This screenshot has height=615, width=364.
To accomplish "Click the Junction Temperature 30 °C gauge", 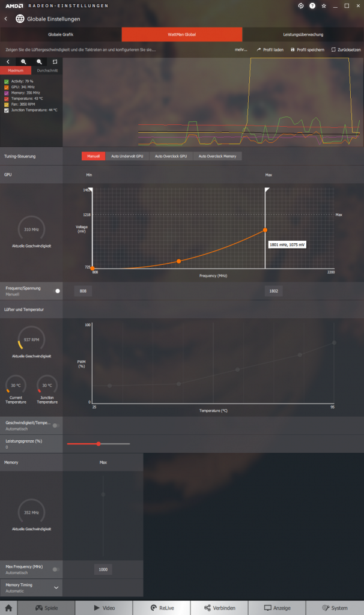I will [x=47, y=384].
